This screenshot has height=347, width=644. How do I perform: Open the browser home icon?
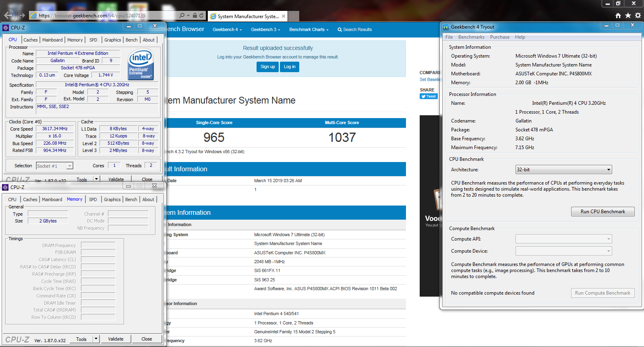(x=618, y=15)
